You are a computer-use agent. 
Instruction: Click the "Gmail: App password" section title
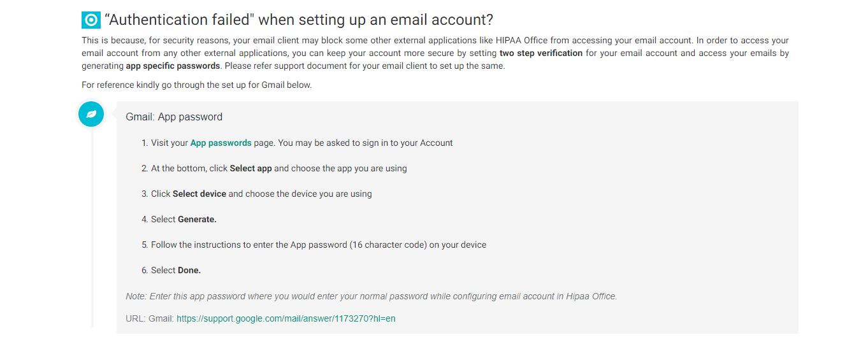(x=174, y=117)
